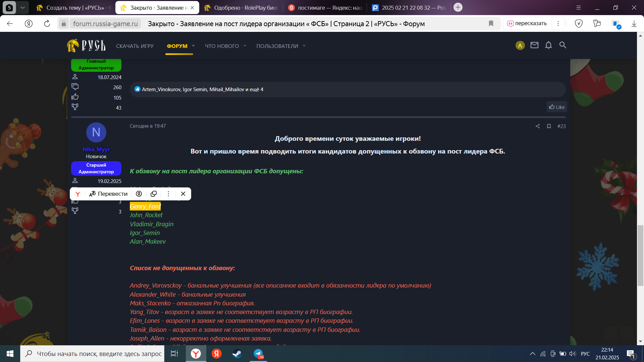Open the Nika_Myyr user profile link

tap(96, 149)
